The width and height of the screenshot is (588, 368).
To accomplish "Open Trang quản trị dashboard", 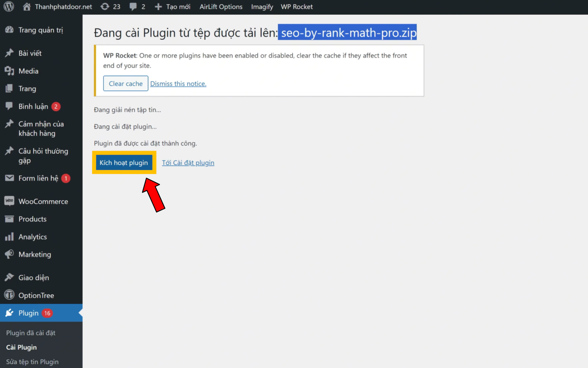I will click(x=41, y=30).
